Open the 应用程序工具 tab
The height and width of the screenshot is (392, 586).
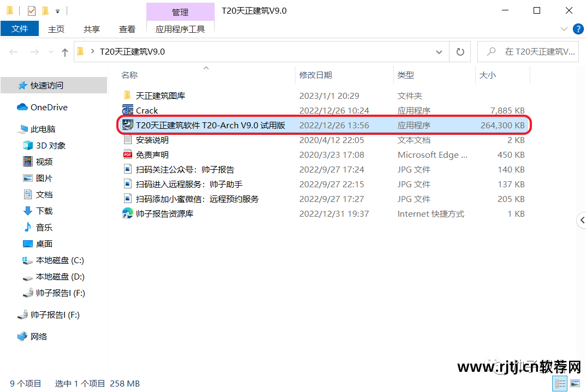tap(180, 29)
